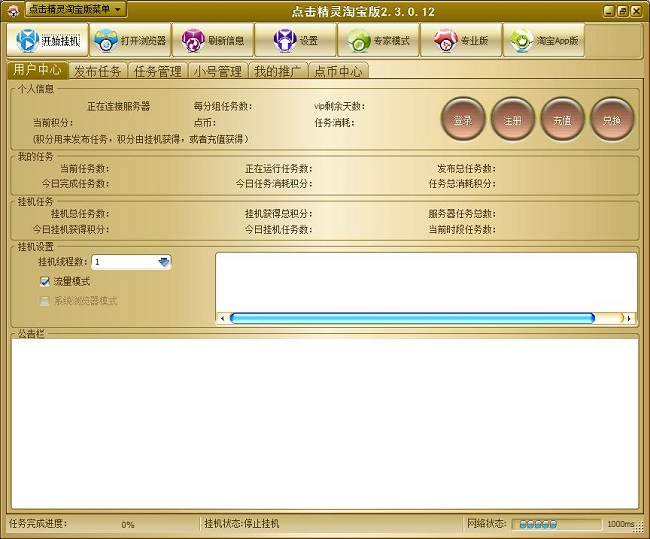Click the 正在连接服务器 status text
The width and height of the screenshot is (650, 539).
[x=119, y=106]
